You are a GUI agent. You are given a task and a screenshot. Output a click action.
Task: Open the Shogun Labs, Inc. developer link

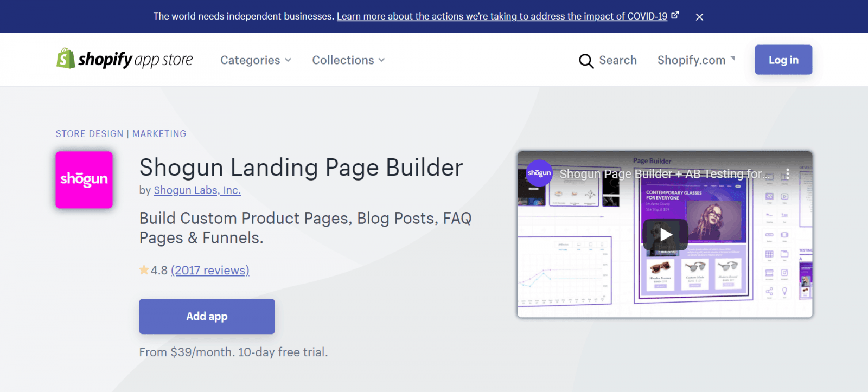tap(197, 190)
